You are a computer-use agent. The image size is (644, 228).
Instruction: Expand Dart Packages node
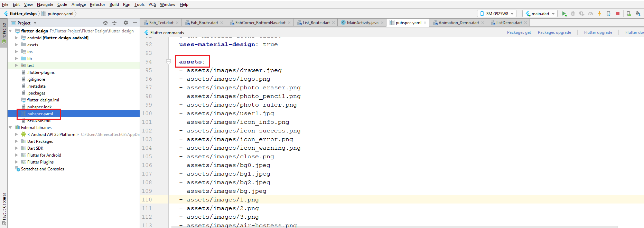(x=16, y=141)
